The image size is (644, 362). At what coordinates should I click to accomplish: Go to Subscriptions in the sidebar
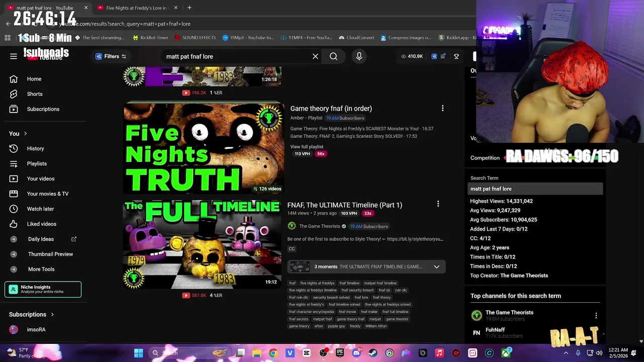click(x=43, y=109)
